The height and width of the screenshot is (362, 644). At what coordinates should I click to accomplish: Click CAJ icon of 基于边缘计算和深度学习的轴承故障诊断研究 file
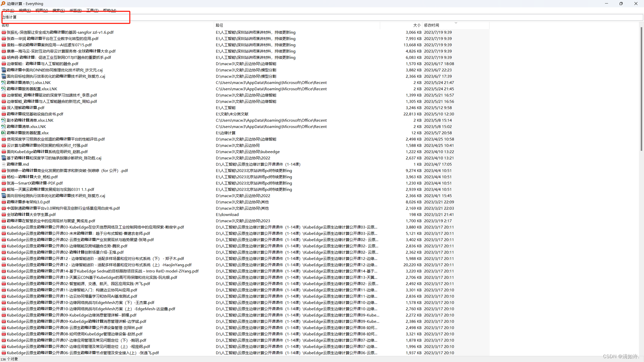click(x=4, y=158)
